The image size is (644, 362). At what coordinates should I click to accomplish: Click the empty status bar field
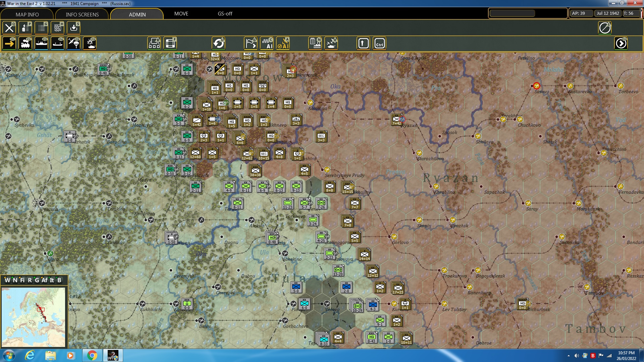coord(512,13)
